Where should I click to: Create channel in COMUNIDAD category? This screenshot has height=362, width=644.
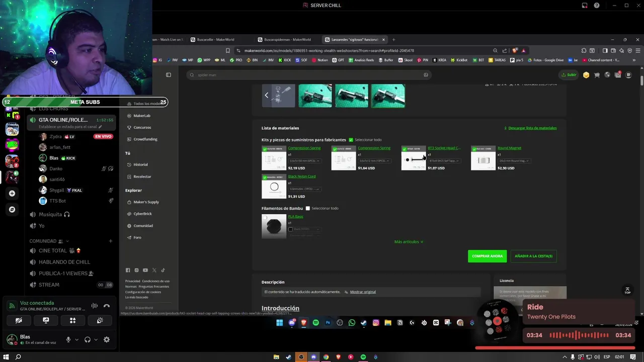[111, 241]
